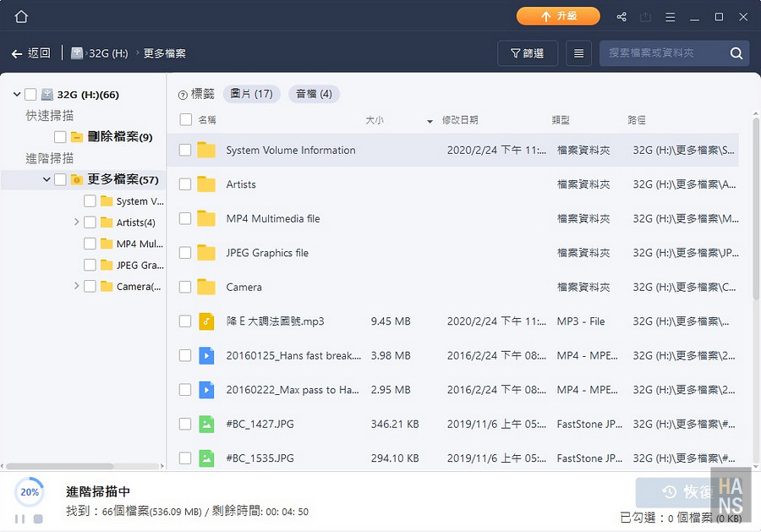Switch view mode using the list view icon
Screen dimensions: 761x532
tap(578, 52)
